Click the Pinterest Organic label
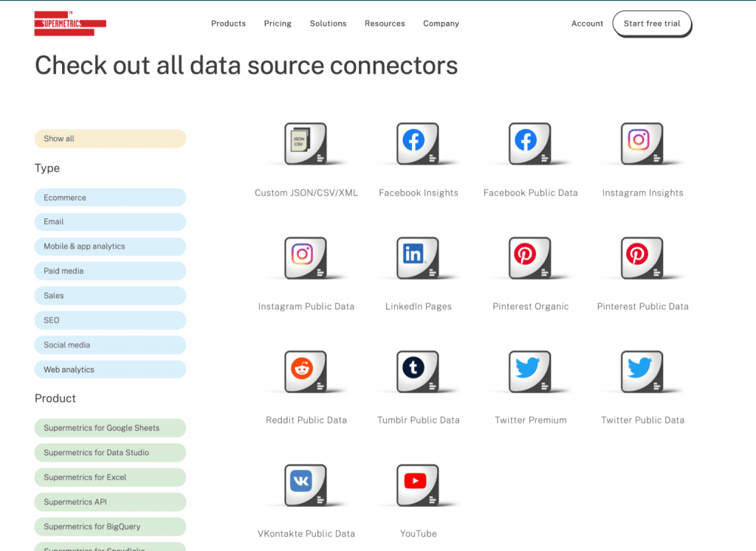Screen dimensions: 756x551 (x=530, y=306)
